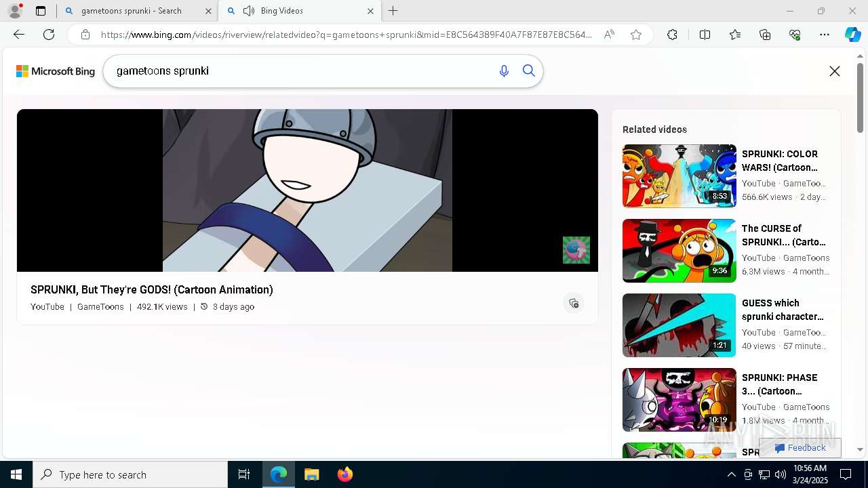868x488 pixels.
Task: Open the notifications action center
Action: coord(846,474)
